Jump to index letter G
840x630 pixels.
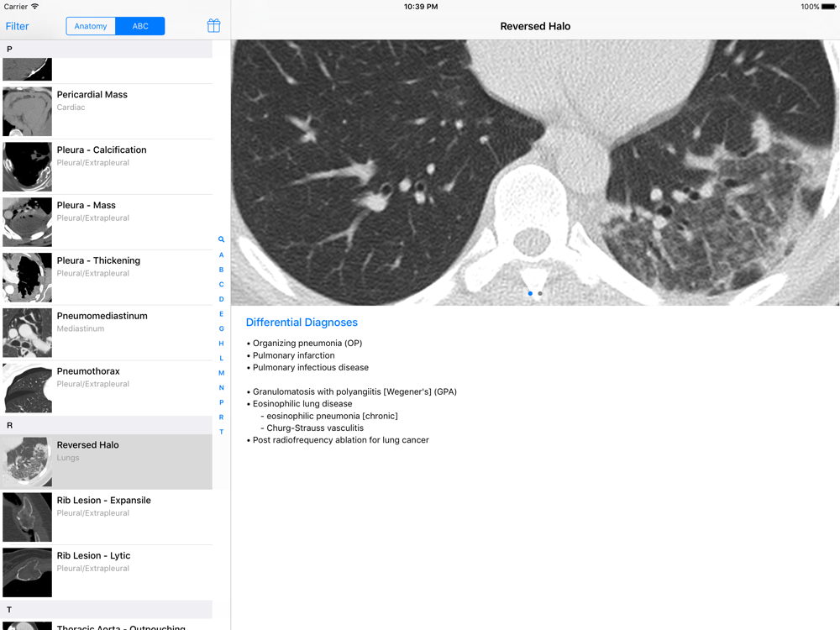click(x=221, y=328)
